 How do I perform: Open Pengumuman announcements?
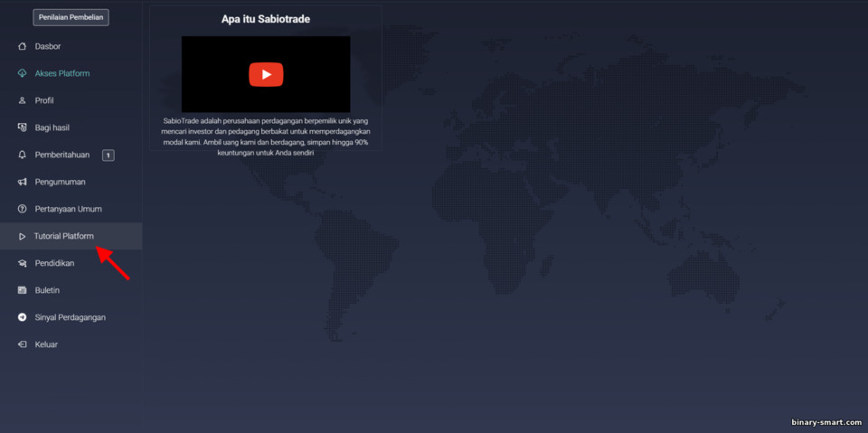61,183
